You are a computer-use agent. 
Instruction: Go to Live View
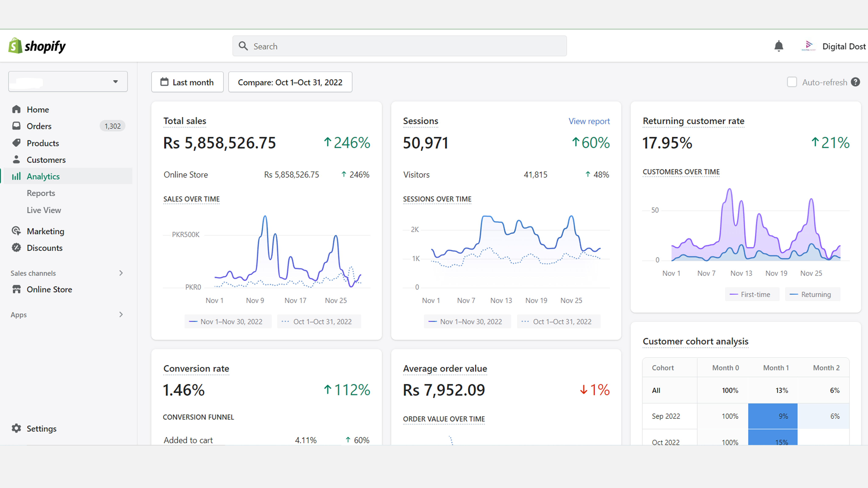pos(44,210)
